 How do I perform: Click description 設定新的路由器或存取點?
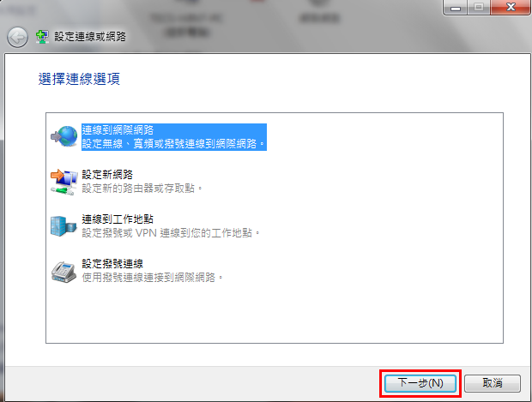pyautogui.click(x=142, y=188)
